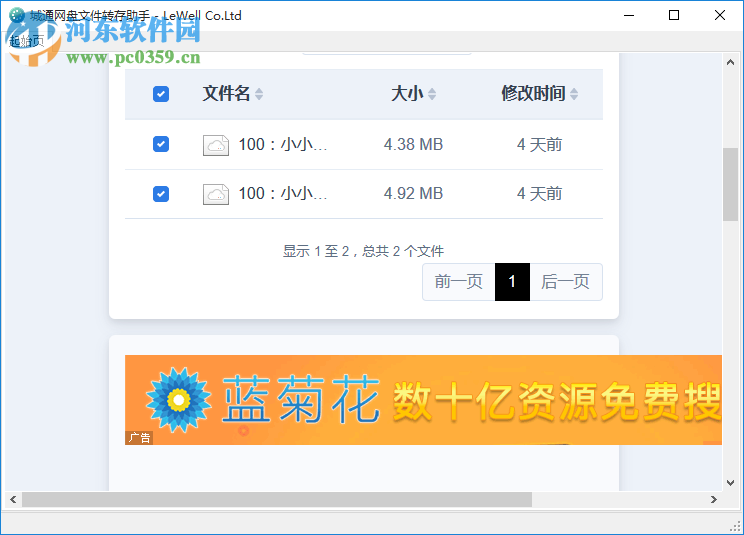The width and height of the screenshot is (744, 535).
Task: Maximize the window
Action: click(x=674, y=15)
